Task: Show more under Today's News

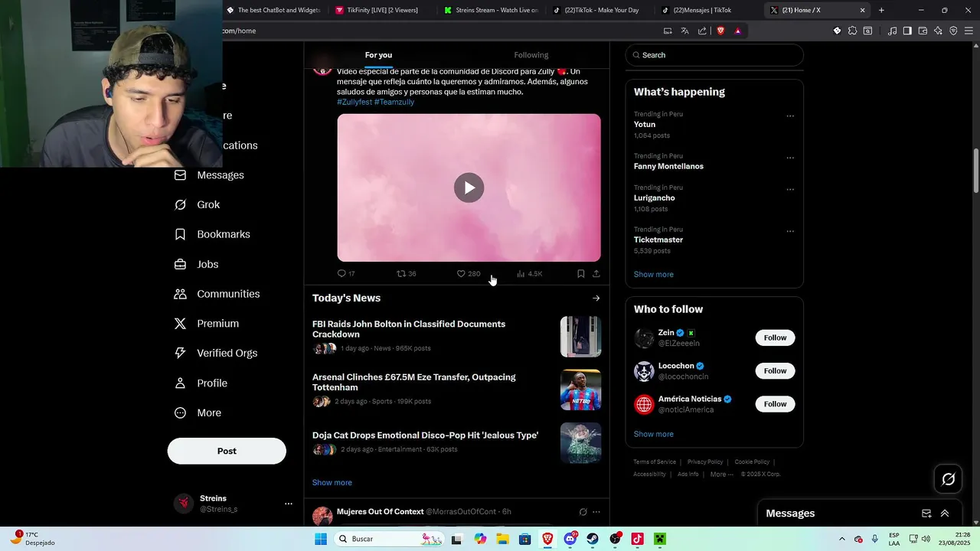Action: (x=332, y=483)
